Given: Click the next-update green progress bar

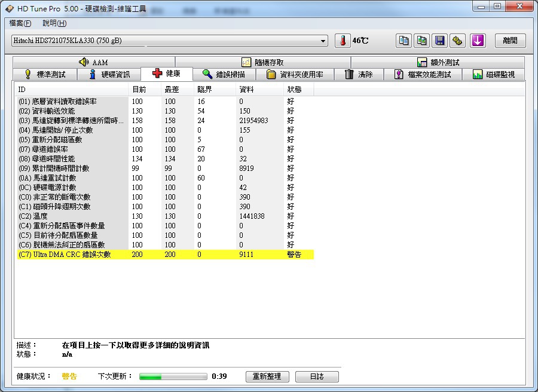Looking at the screenshot, I should coord(173,376).
